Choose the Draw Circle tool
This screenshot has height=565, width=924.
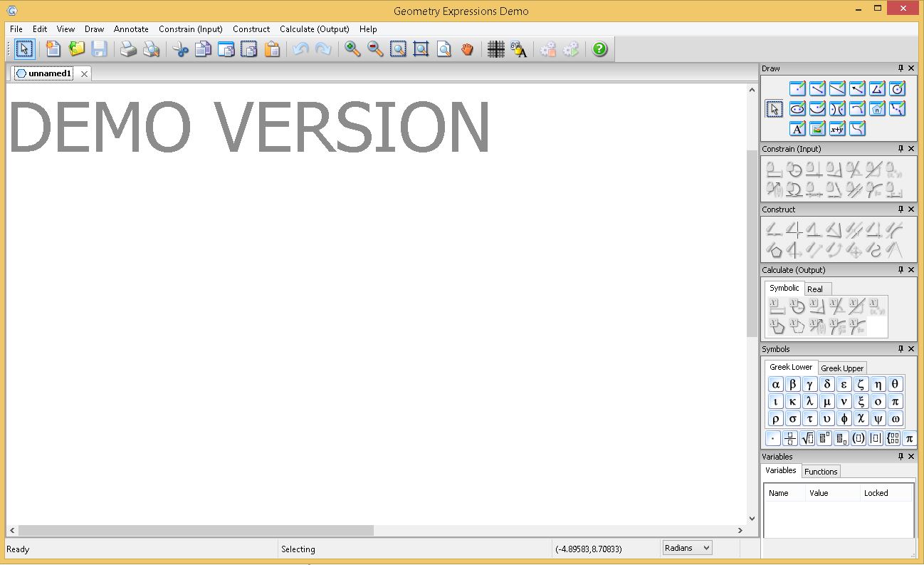pyautogui.click(x=897, y=88)
